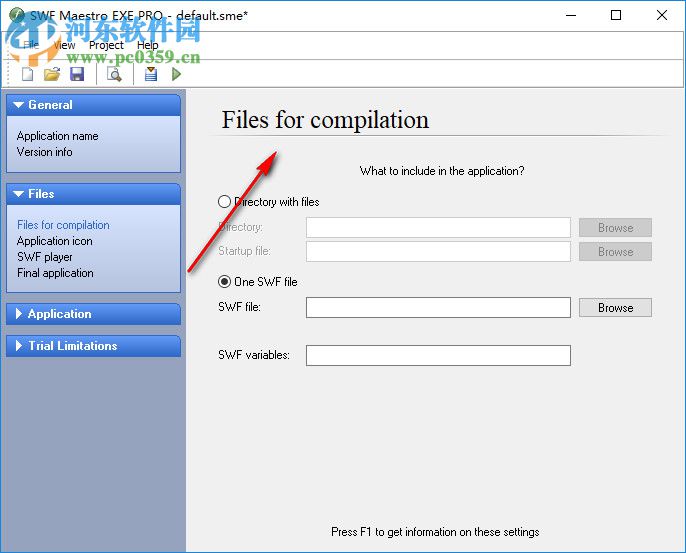Click the Compile application toolbar icon
686x553 pixels.
[x=151, y=74]
